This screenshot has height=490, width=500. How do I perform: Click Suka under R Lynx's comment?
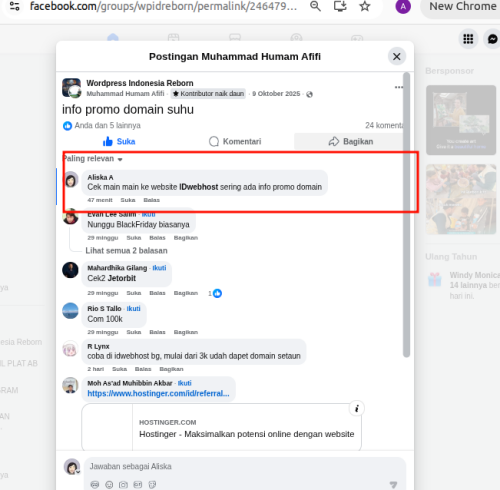pyautogui.click(x=119, y=369)
